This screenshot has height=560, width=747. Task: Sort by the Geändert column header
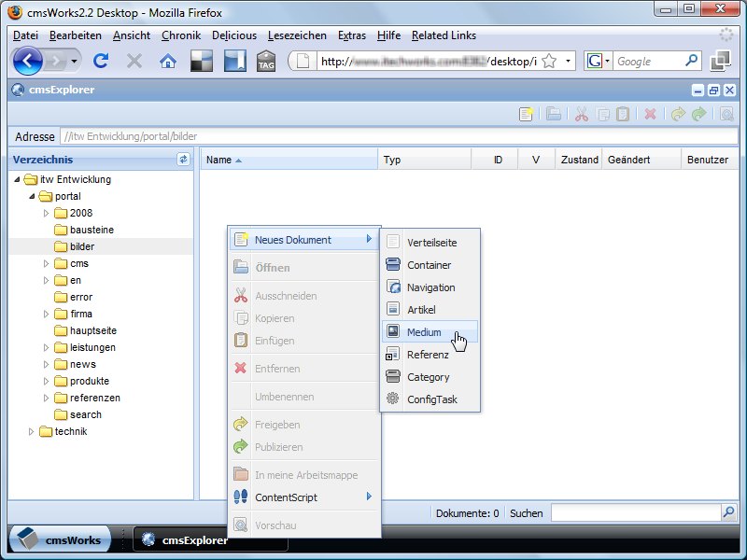tap(641, 160)
